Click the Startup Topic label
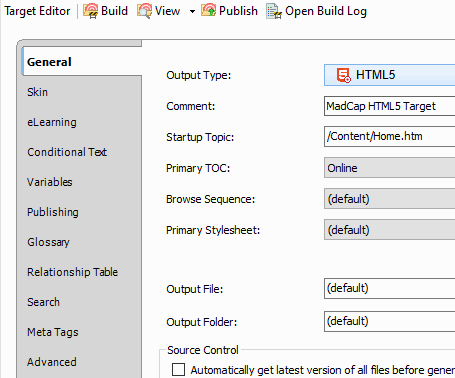This screenshot has width=455, height=378. 200,137
